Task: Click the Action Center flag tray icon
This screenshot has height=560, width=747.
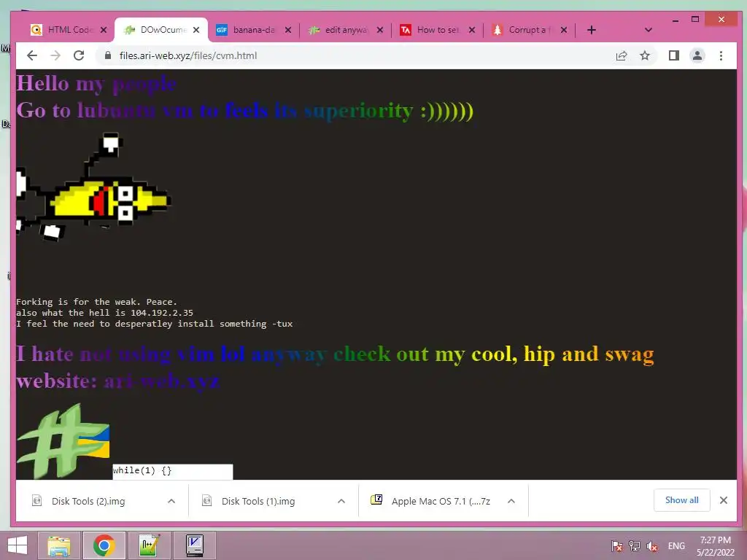Action: [616, 545]
